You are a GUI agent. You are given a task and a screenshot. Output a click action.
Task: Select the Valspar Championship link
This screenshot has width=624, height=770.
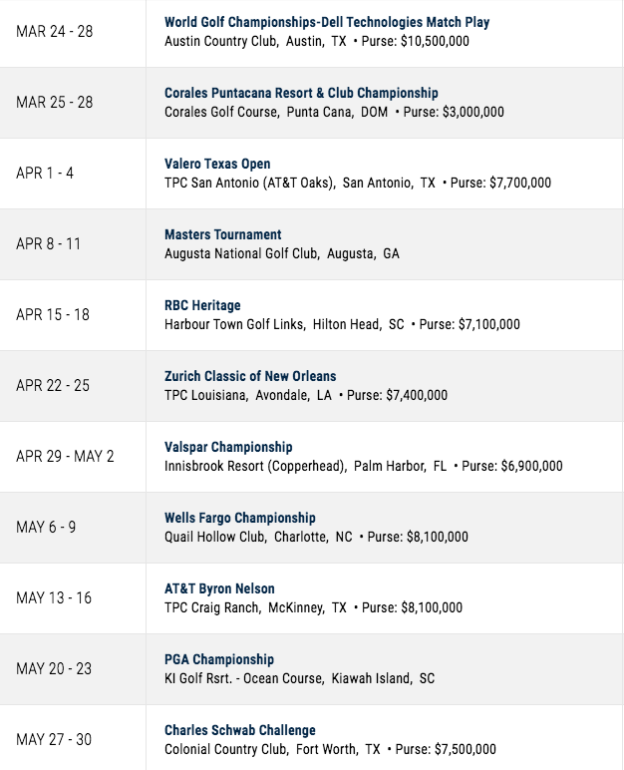tap(228, 447)
